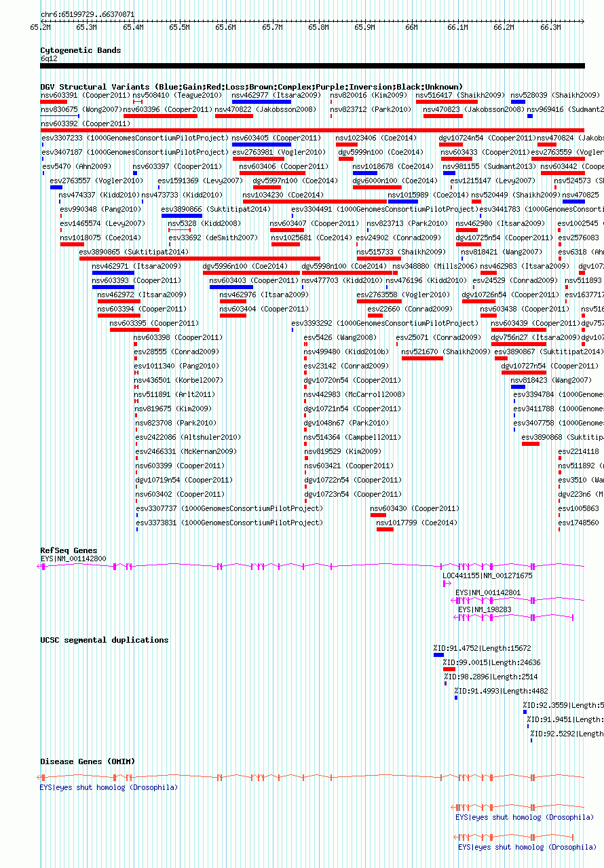Image resolution: width=604 pixels, height=868 pixels.
Task: Click blue bar under nsv462971 (Itsara2009)
Action: pyautogui.click(x=113, y=273)
